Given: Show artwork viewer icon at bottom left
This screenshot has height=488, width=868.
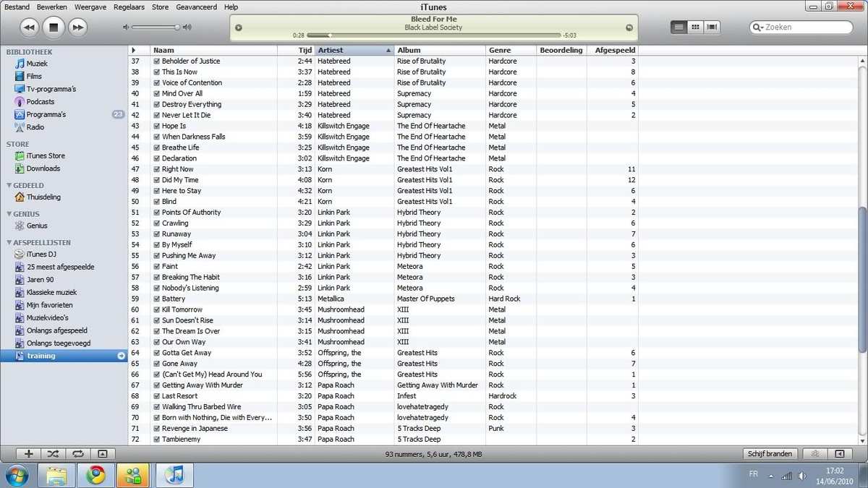Looking at the screenshot, I should click(x=102, y=454).
